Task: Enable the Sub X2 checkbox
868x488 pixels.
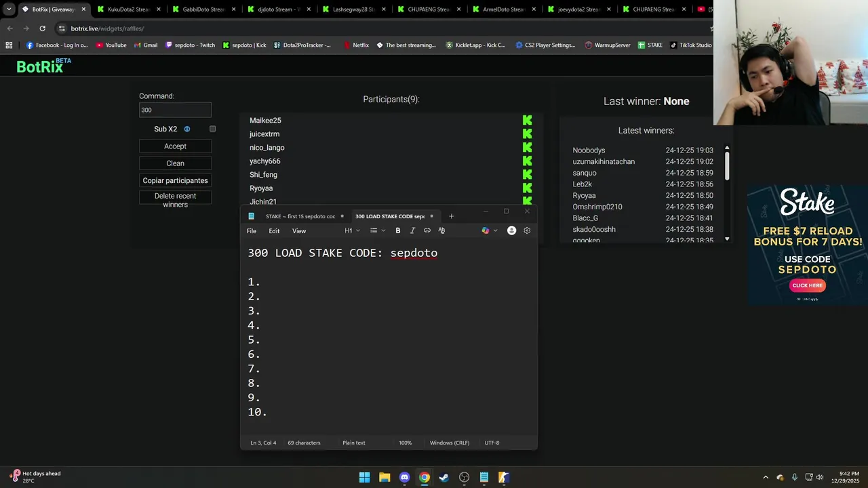Action: click(x=212, y=129)
